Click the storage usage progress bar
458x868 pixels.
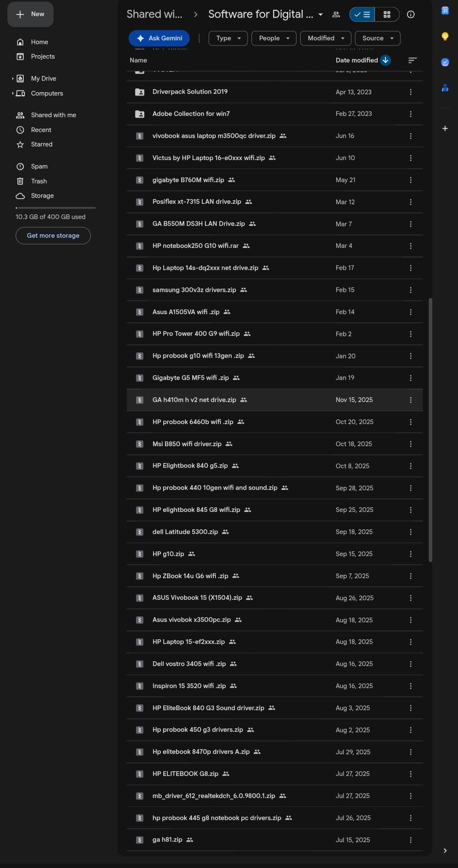coord(56,208)
